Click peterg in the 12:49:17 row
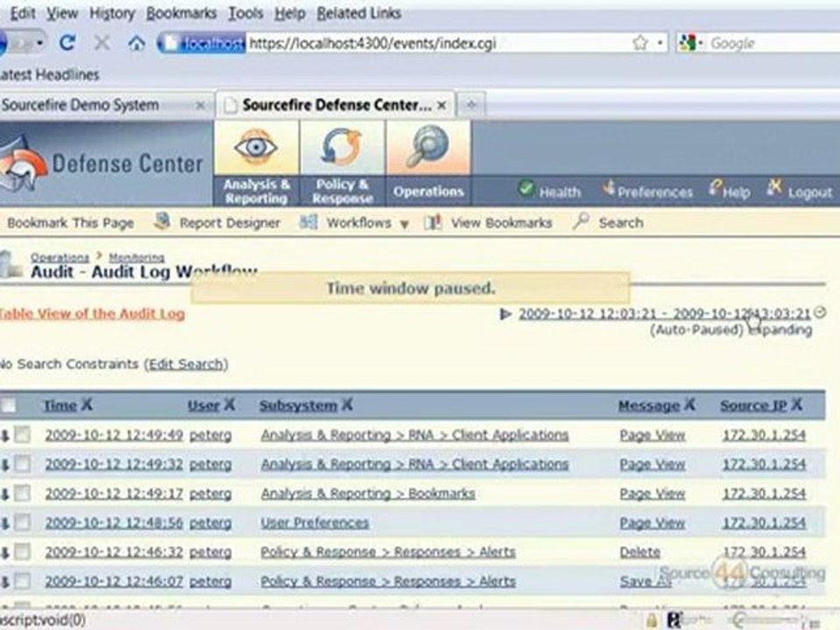Screen dimensions: 840x630 pos(211,493)
